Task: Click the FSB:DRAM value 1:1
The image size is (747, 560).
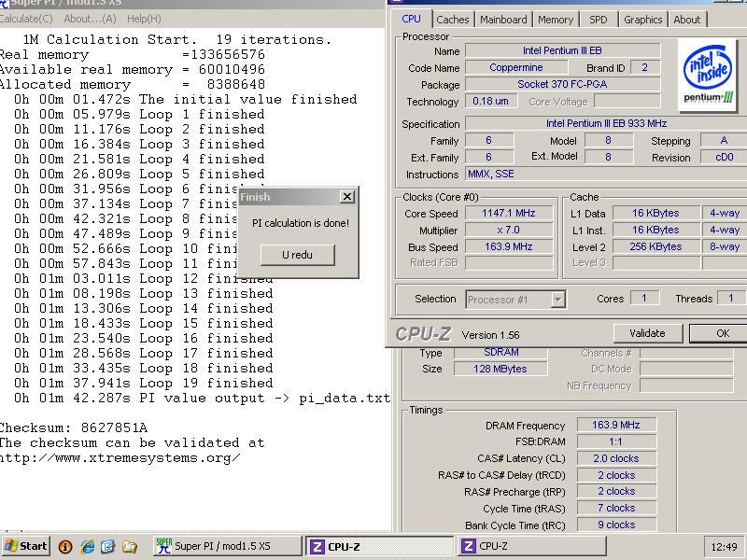Action: [x=616, y=441]
